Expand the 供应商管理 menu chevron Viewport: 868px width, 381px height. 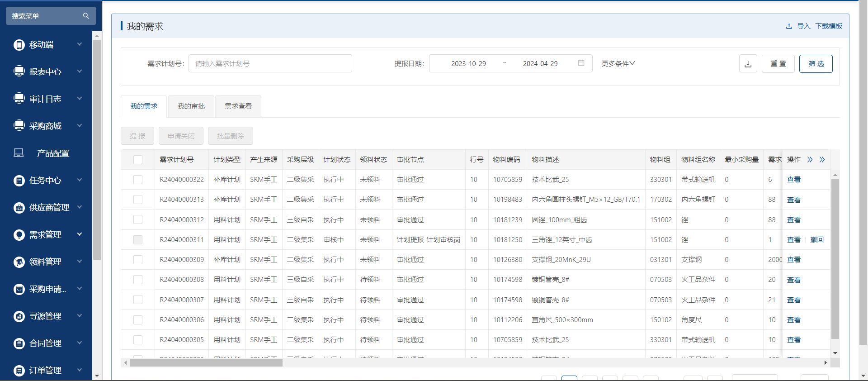(x=80, y=207)
